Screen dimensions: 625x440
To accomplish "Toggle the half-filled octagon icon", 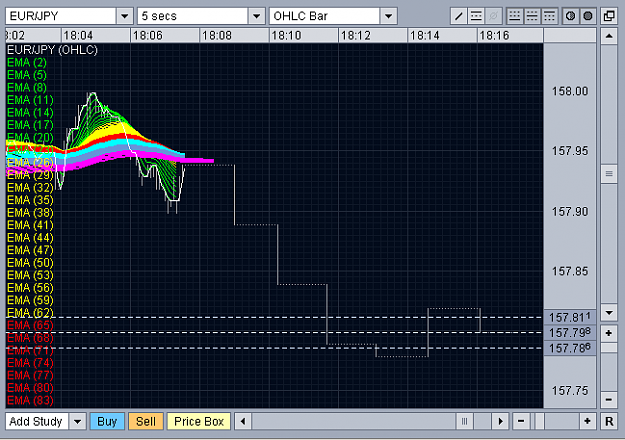I will (x=570, y=16).
